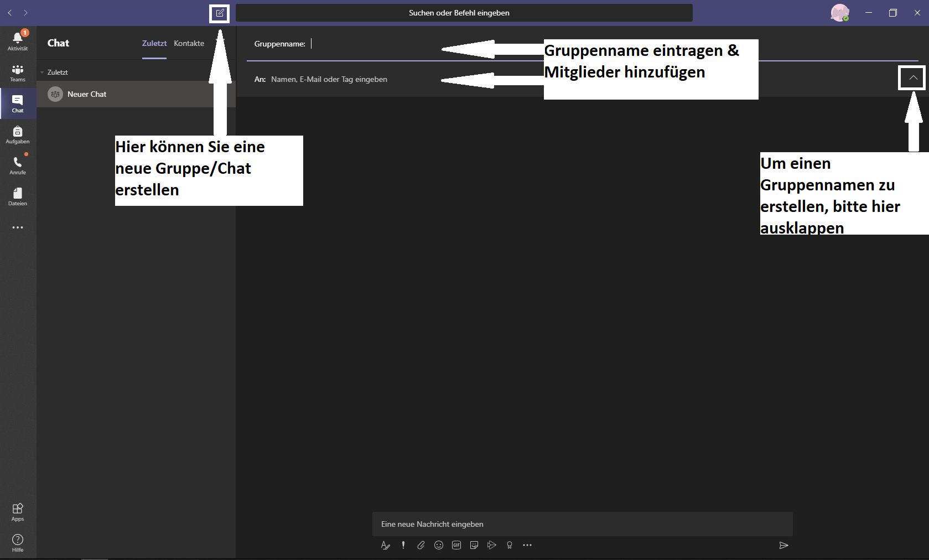Expand text formatting options icon
This screenshot has height=560, width=929.
pyautogui.click(x=386, y=545)
